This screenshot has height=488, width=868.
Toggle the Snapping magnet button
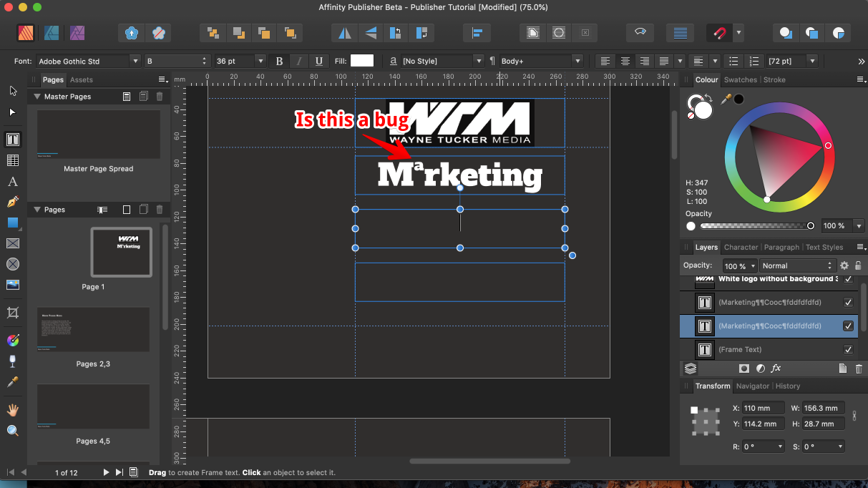click(718, 33)
